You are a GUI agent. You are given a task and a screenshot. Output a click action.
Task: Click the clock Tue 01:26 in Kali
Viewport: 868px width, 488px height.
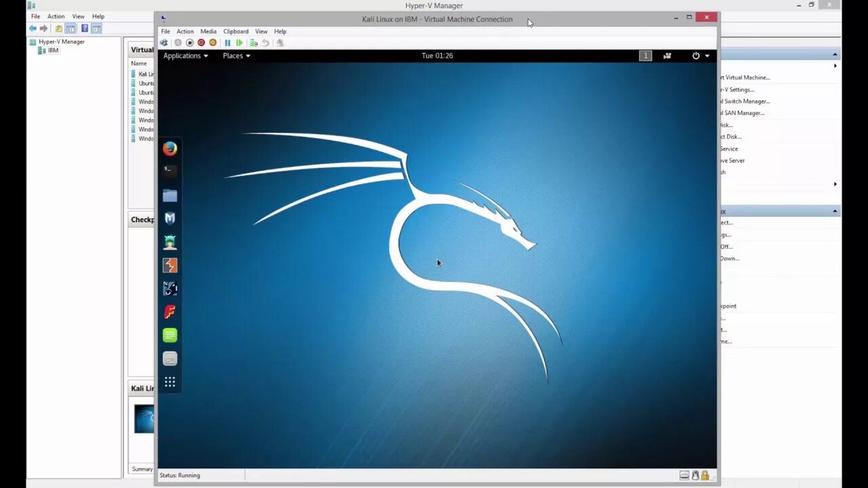pos(437,56)
